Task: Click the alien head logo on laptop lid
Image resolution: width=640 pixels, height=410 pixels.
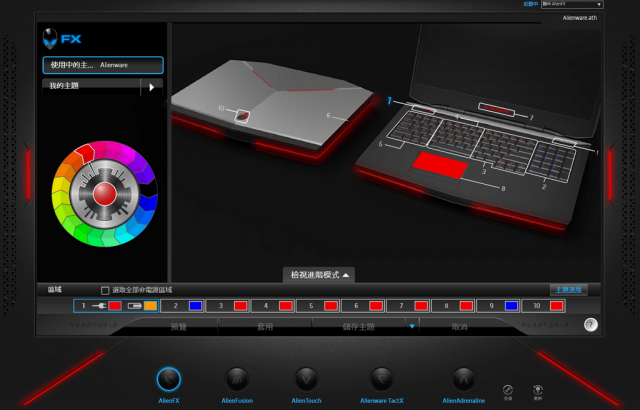Action: coord(242,116)
